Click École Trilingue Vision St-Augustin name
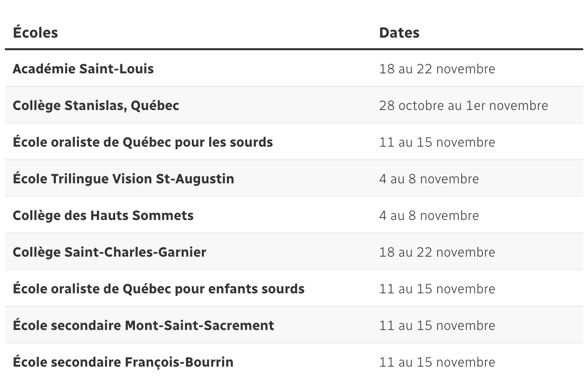 [x=123, y=179]
